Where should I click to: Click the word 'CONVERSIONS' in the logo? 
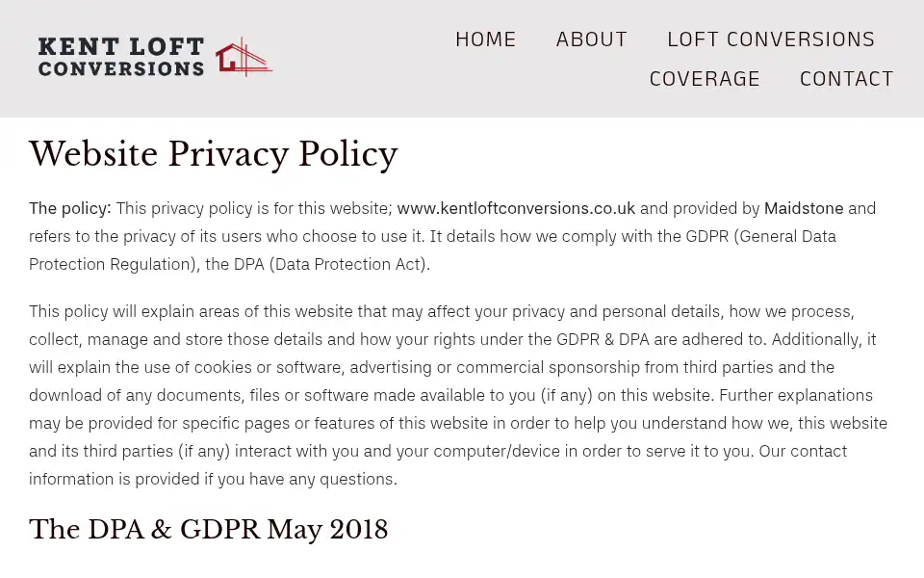click(x=121, y=68)
